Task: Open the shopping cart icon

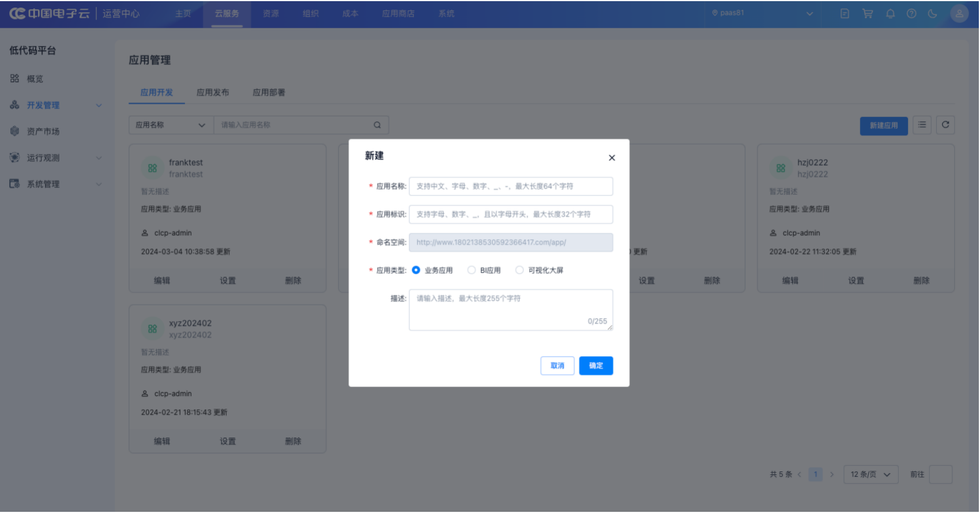Action: tap(867, 13)
